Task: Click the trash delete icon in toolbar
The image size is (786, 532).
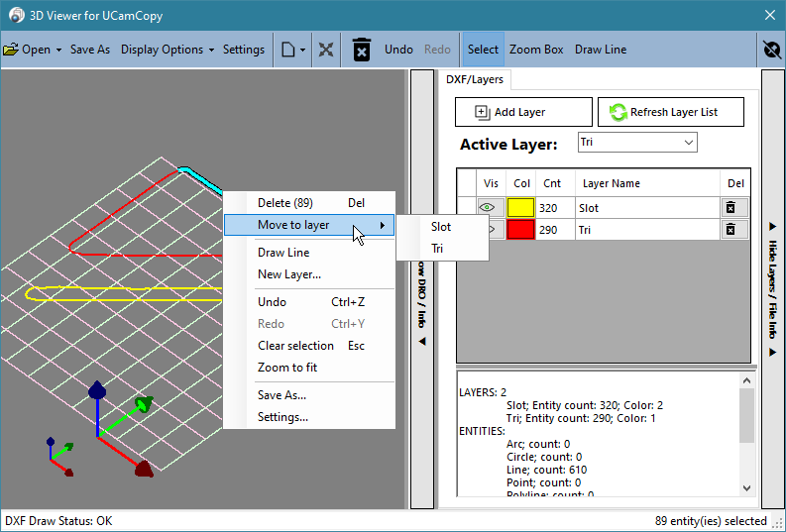Action: (362, 50)
